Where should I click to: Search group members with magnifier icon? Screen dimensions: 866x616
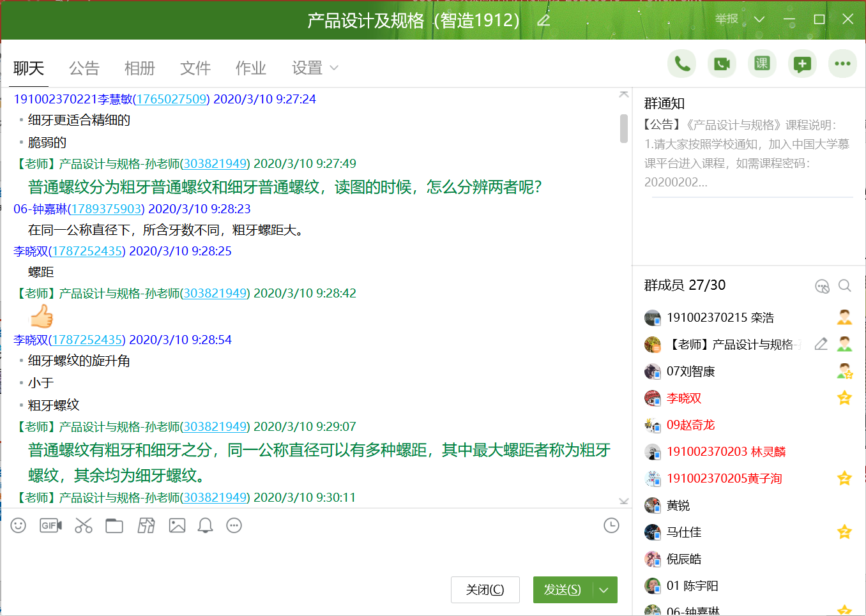coord(844,286)
